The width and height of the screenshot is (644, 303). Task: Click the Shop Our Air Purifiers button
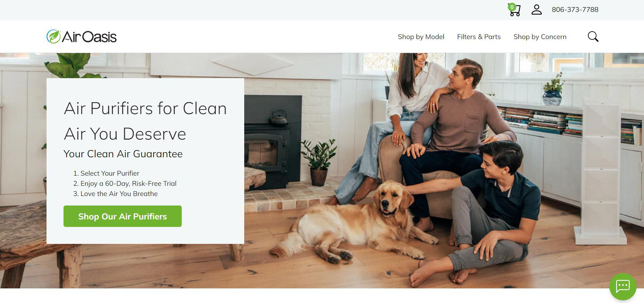(x=123, y=216)
